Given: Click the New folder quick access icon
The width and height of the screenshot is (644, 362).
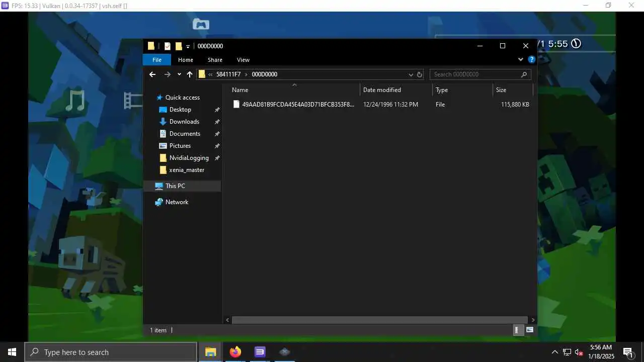Looking at the screenshot, I should [x=179, y=46].
